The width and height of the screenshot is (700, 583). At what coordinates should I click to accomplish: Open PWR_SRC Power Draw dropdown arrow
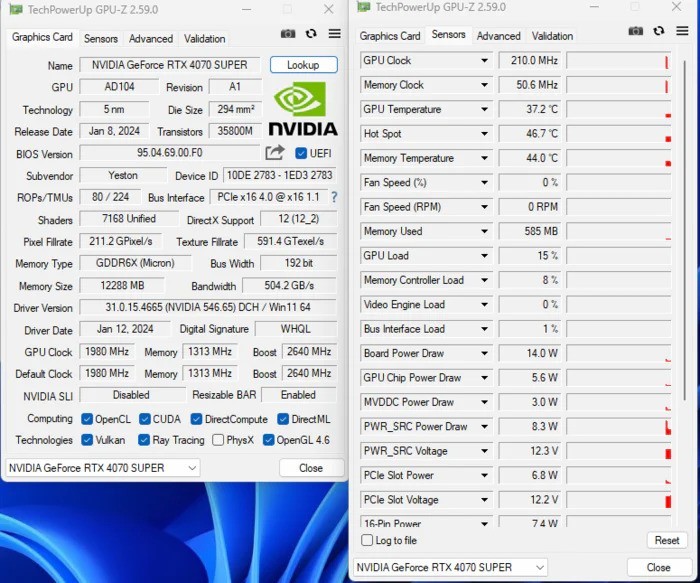click(484, 426)
